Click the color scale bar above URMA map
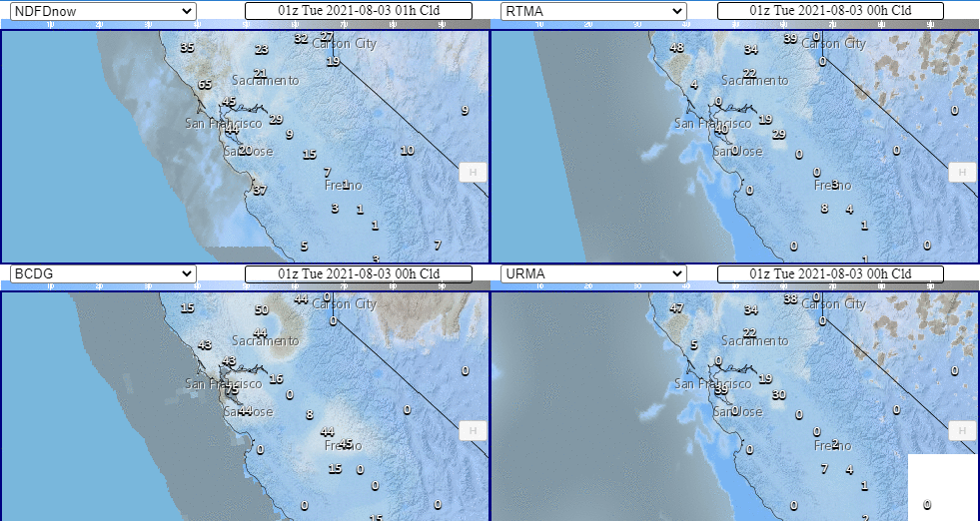Image resolution: width=980 pixels, height=521 pixels. pos(734,286)
